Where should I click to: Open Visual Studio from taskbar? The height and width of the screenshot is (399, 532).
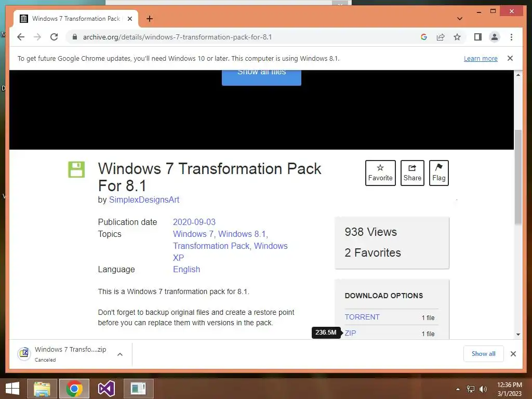[106, 389]
